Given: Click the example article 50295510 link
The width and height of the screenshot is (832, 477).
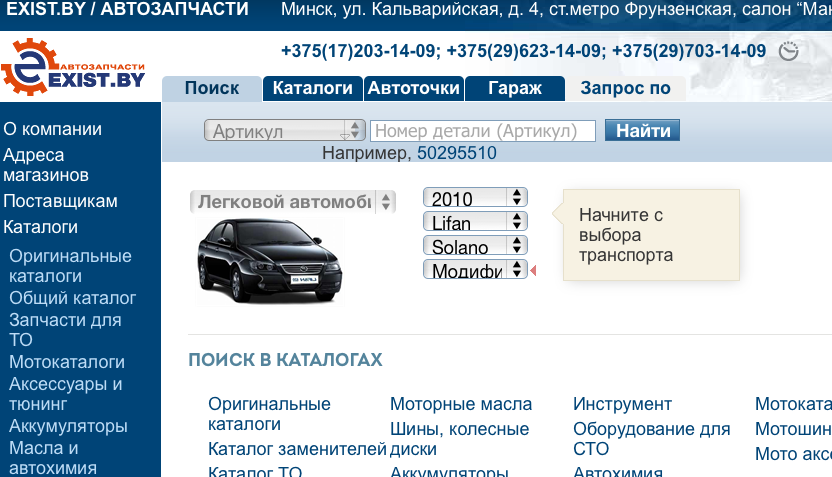Looking at the screenshot, I should click(x=456, y=153).
